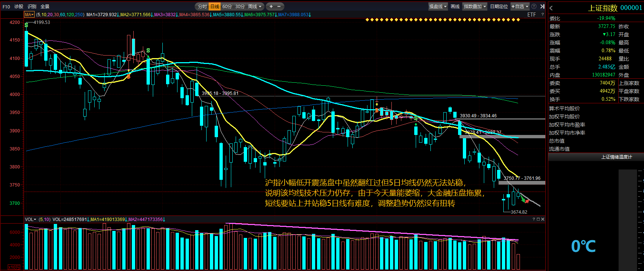The width and height of the screenshot is (644, 271).
Task: Maximize the volume sub-panel
Action: click(538, 219)
